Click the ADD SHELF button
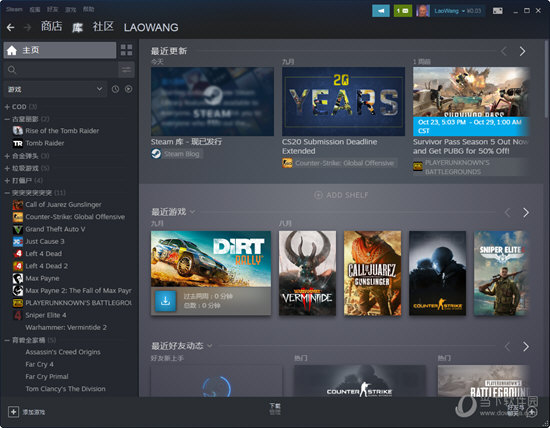The height and width of the screenshot is (428, 550). click(341, 195)
